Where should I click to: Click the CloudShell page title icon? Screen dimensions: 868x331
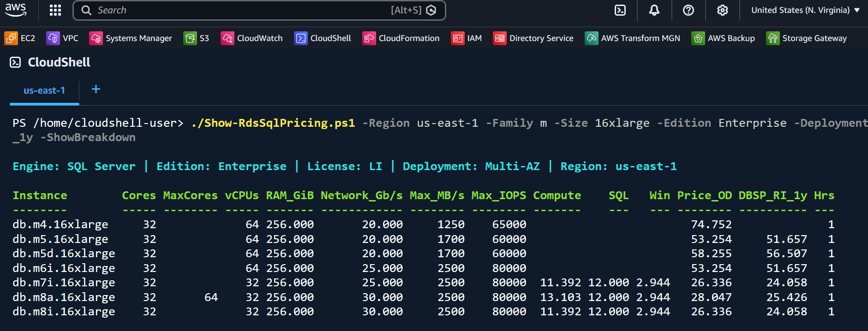(x=15, y=62)
